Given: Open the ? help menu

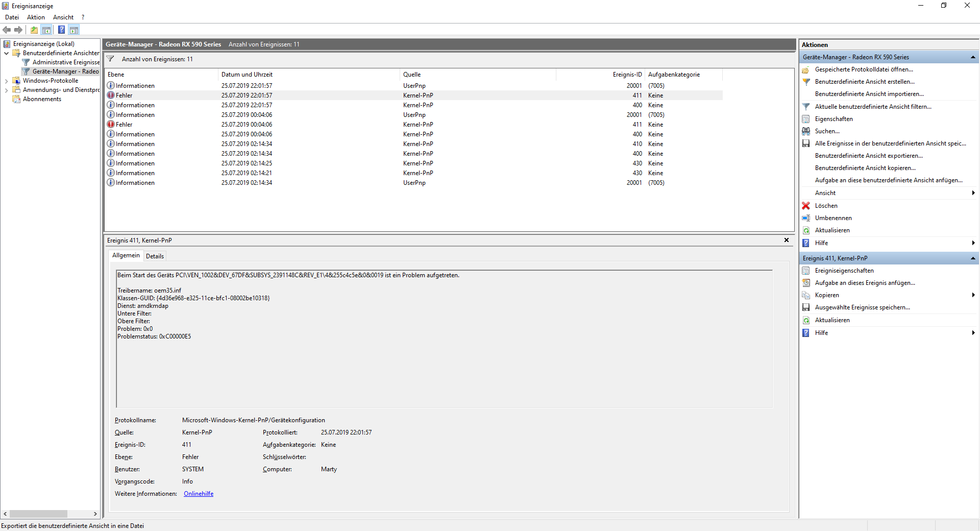Looking at the screenshot, I should point(83,17).
